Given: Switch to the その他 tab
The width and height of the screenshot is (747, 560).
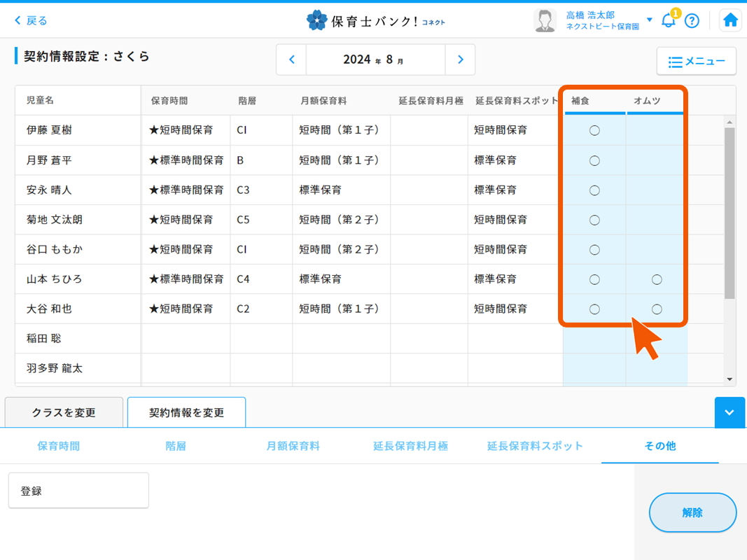Looking at the screenshot, I should click(x=659, y=445).
